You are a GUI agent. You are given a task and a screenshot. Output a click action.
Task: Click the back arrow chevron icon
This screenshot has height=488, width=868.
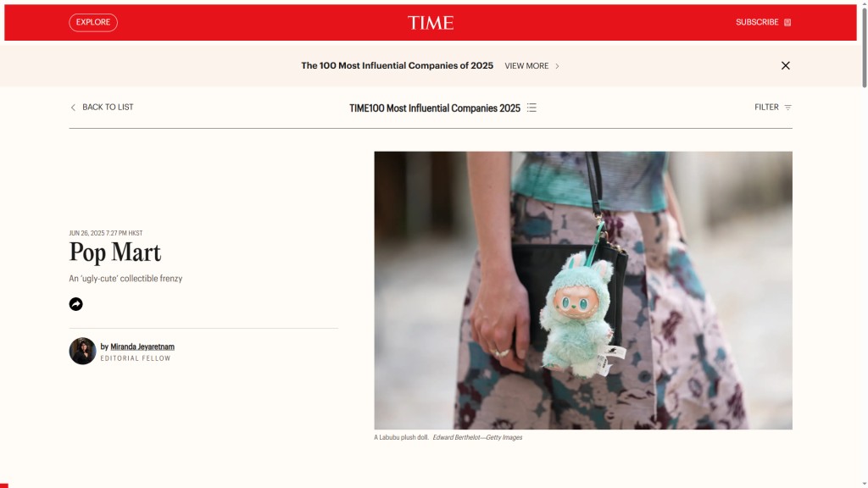click(x=73, y=108)
